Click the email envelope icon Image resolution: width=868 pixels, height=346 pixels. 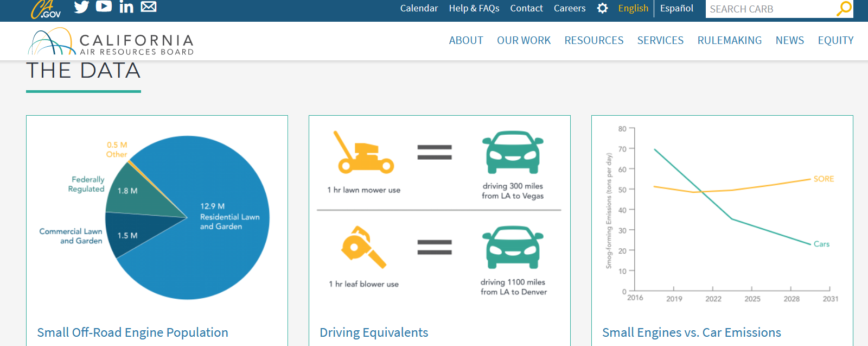click(149, 7)
